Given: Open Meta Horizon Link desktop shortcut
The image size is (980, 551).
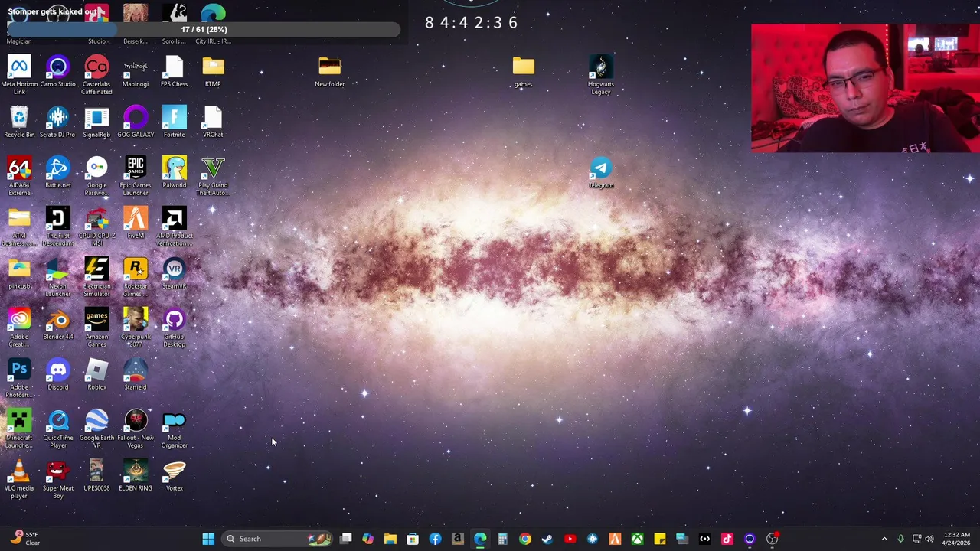Looking at the screenshot, I should click(19, 75).
